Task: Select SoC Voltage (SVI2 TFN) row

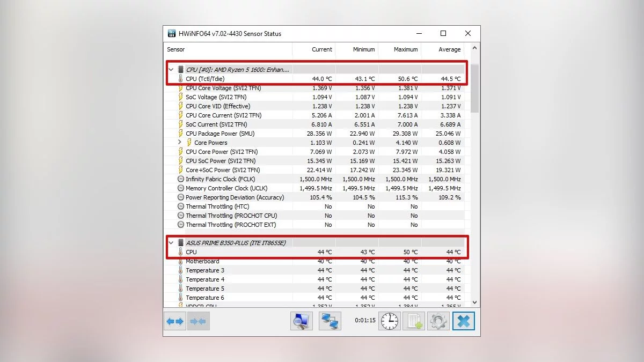Action: pos(314,97)
